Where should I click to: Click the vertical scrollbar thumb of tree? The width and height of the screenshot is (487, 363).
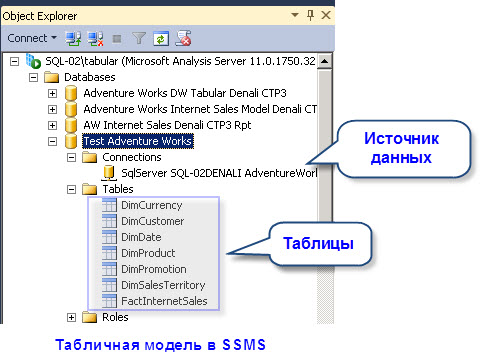[324, 145]
